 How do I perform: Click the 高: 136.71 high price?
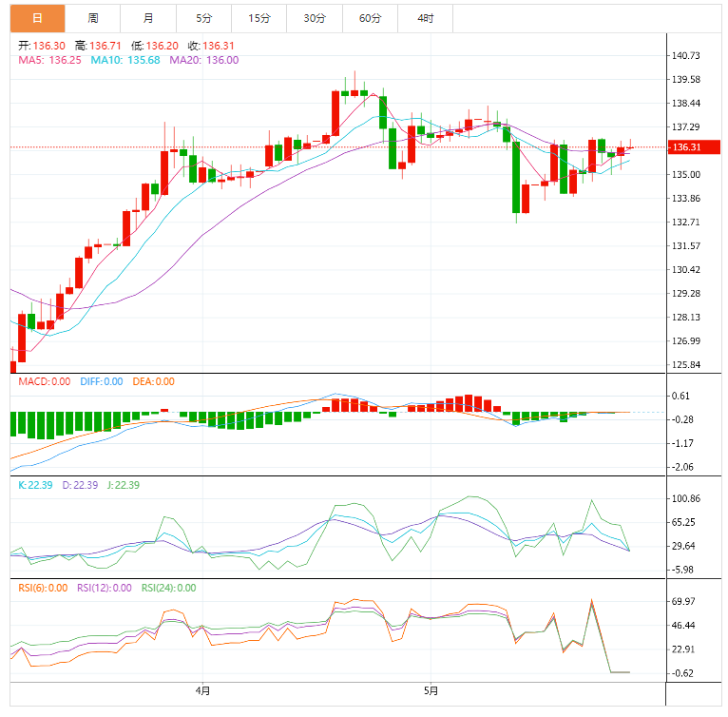coord(98,46)
